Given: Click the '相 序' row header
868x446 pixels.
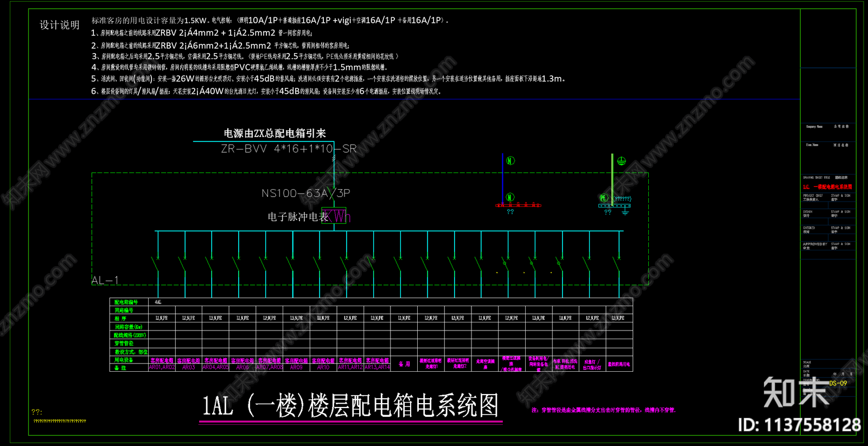Looking at the screenshot, I should pyautogui.click(x=120, y=318).
